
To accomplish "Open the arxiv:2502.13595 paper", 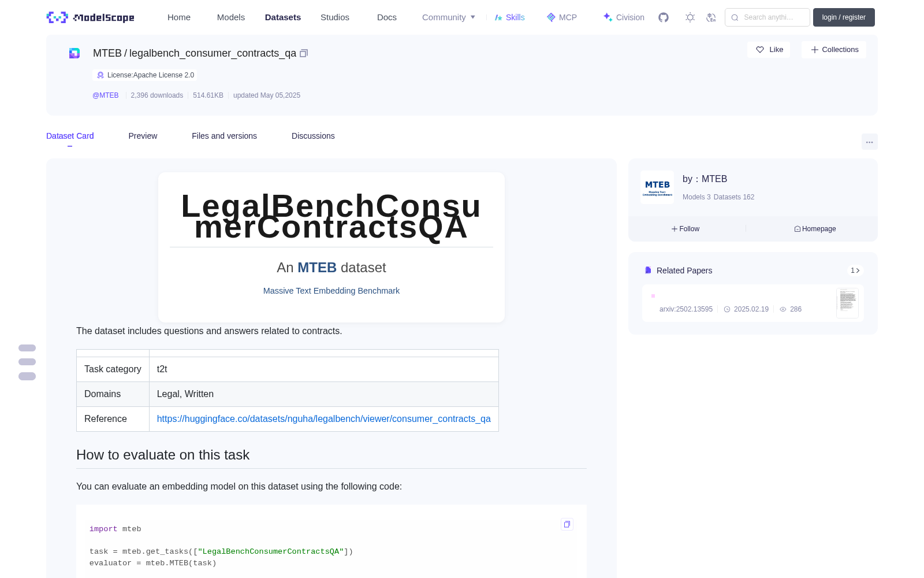I will click(686, 309).
